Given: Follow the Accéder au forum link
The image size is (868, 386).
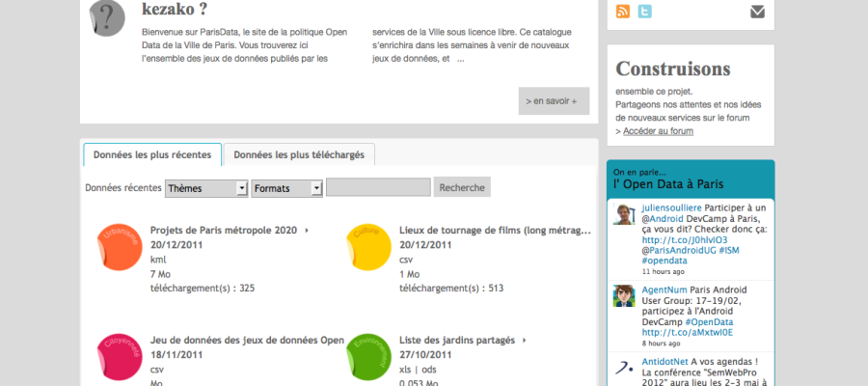Looking at the screenshot, I should (658, 131).
